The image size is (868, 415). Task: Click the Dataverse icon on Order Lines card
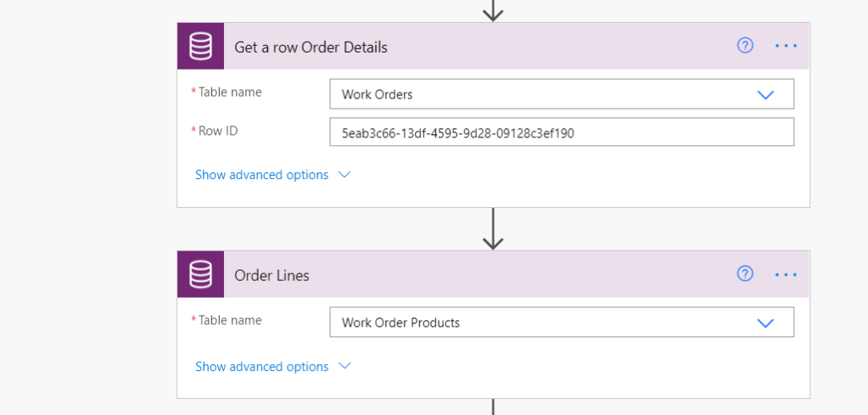point(200,274)
